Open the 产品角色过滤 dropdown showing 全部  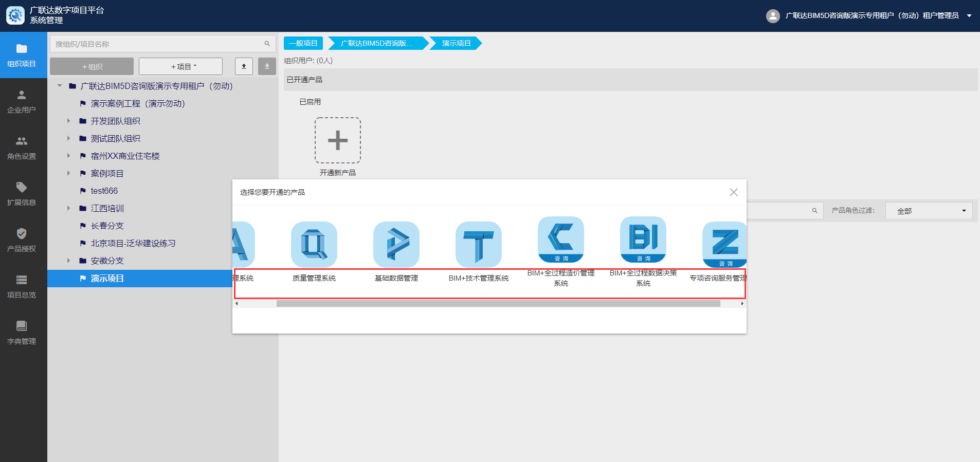[x=929, y=211]
